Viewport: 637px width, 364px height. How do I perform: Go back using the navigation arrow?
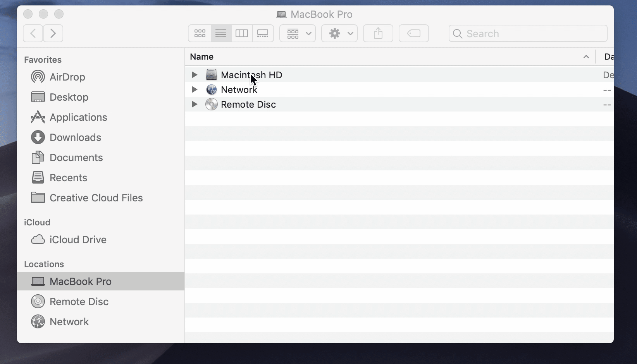point(33,33)
